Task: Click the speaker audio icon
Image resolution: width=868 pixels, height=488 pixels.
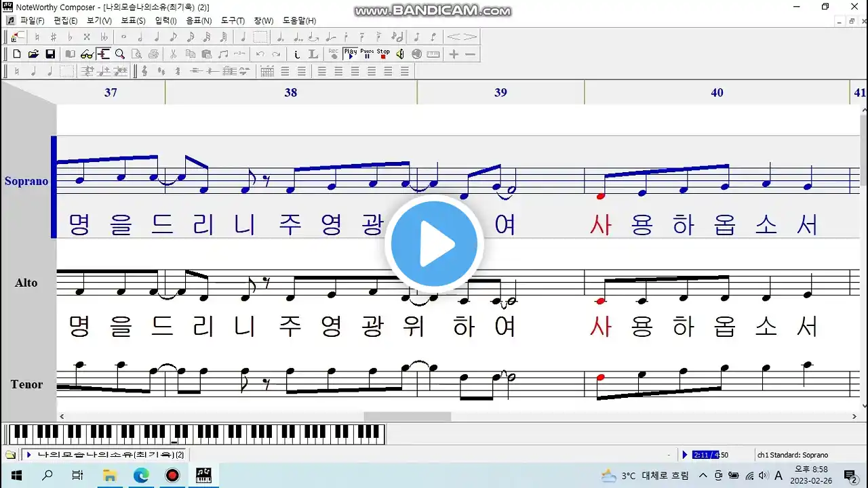Action: [399, 54]
